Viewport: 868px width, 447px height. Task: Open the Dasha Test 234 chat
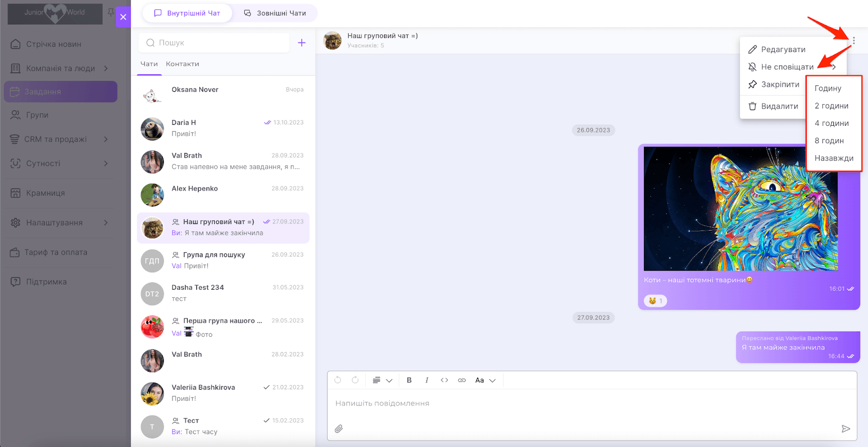coord(223,293)
